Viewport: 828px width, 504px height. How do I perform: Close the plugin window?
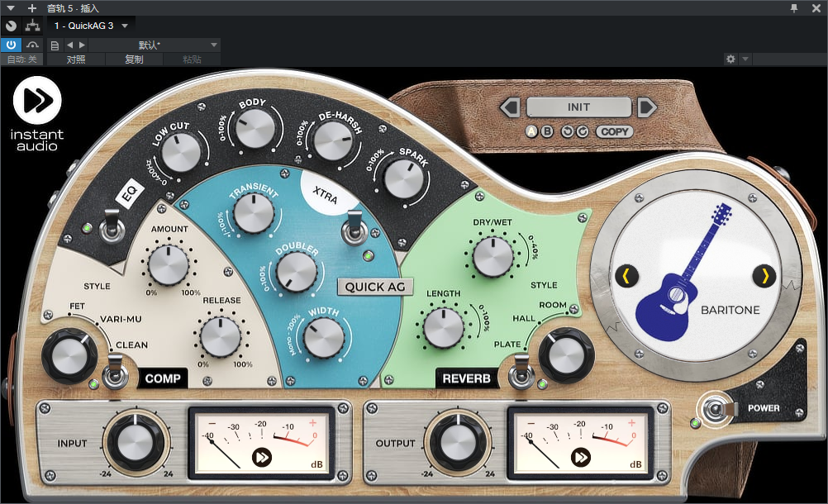click(816, 8)
